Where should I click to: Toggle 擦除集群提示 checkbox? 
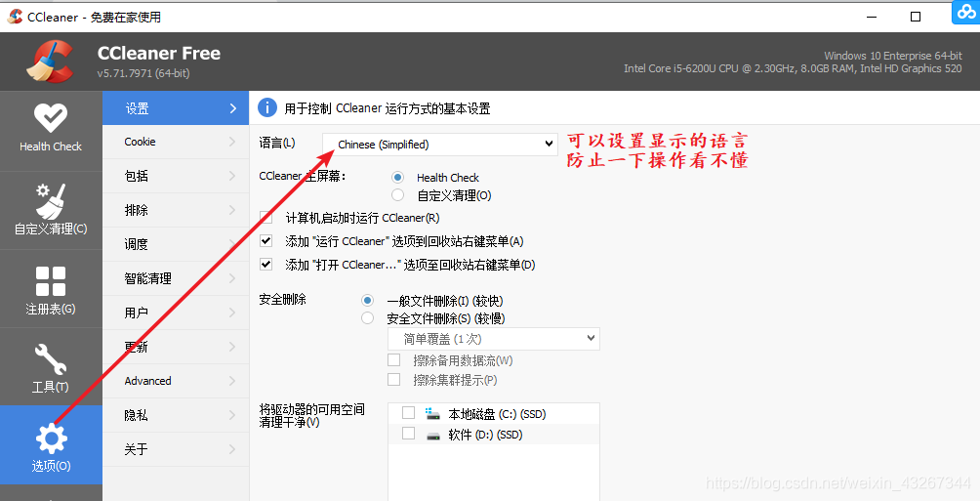click(393, 380)
